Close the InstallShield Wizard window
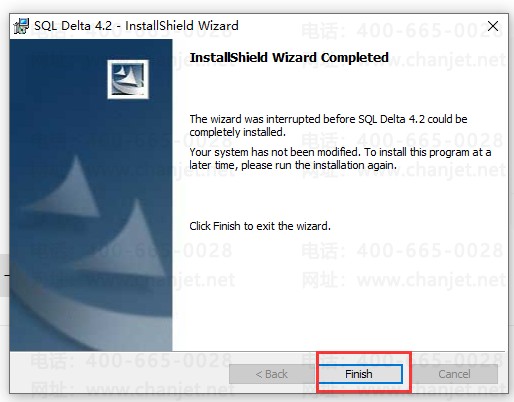Viewport: 514px width, 402px height. 493,26
